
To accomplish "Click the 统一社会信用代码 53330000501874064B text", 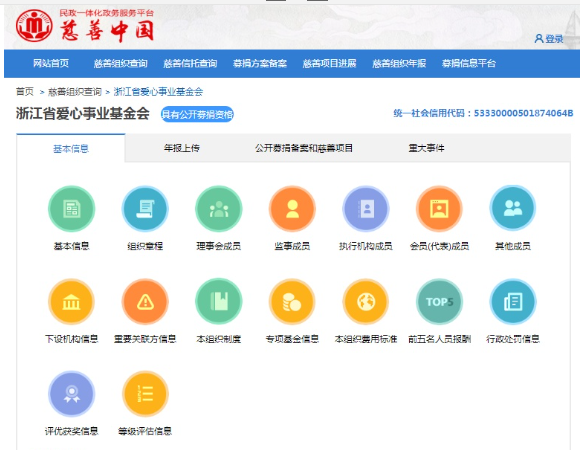I will click(483, 113).
